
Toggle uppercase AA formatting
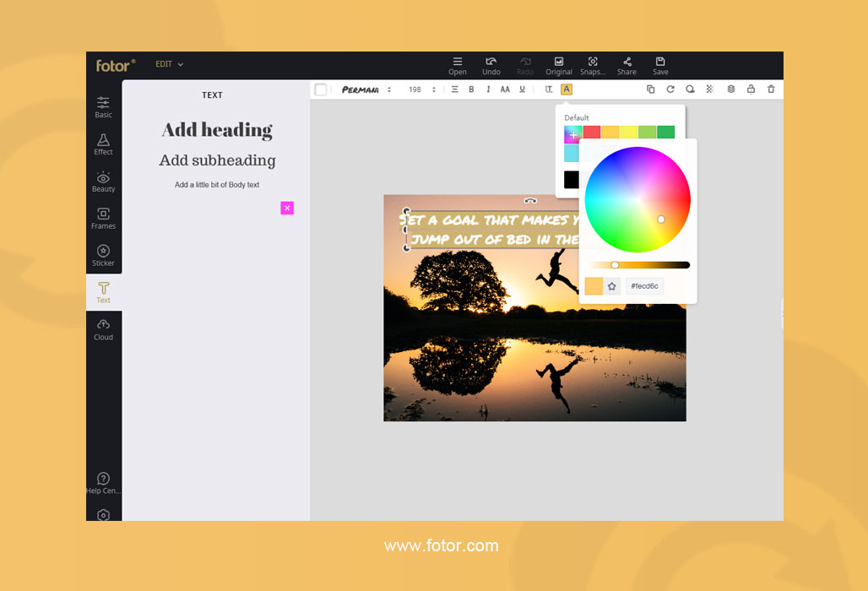(x=505, y=89)
